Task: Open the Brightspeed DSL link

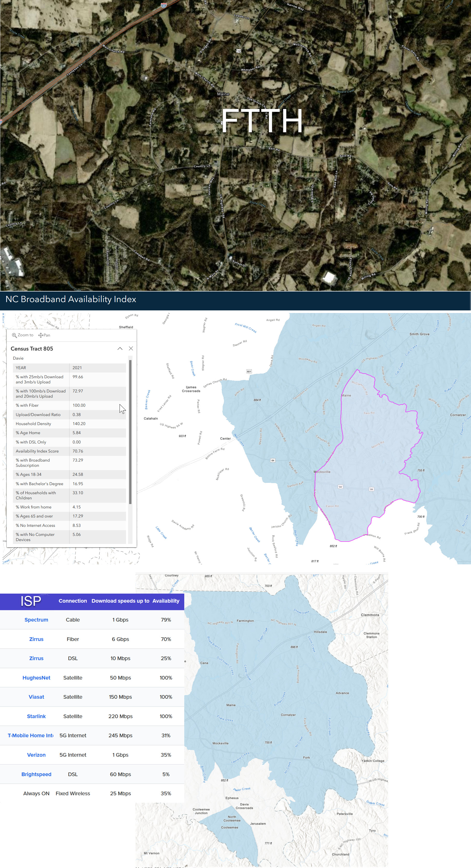Action: pos(36,774)
